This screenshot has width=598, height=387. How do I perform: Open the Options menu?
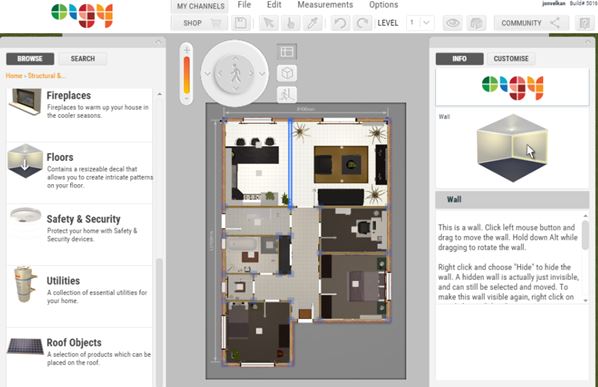pos(383,5)
